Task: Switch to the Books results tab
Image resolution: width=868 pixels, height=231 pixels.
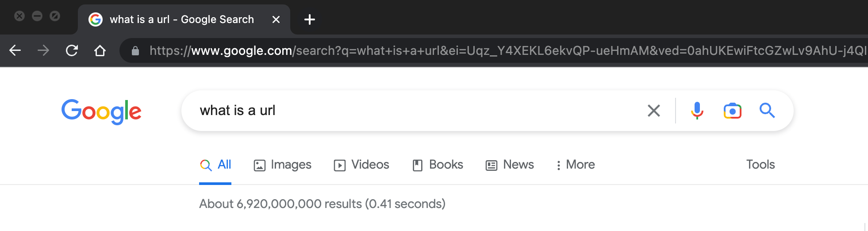Action: (x=438, y=165)
